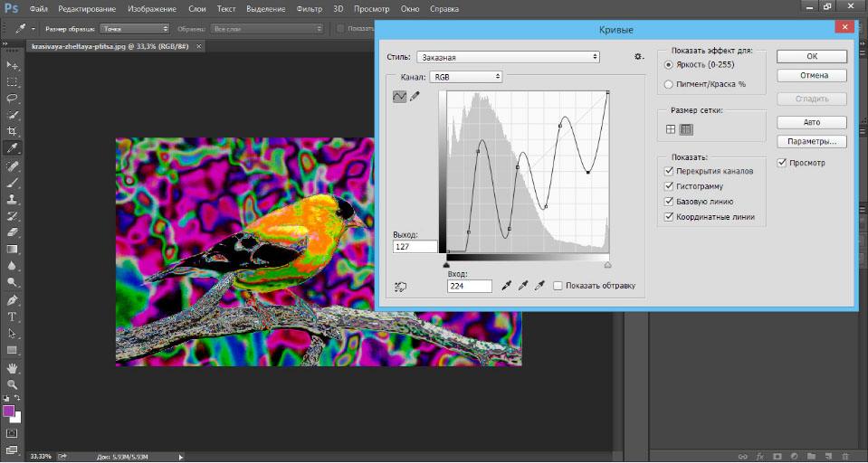Select the Hand tool
Image resolution: width=868 pixels, height=463 pixels.
click(x=13, y=368)
